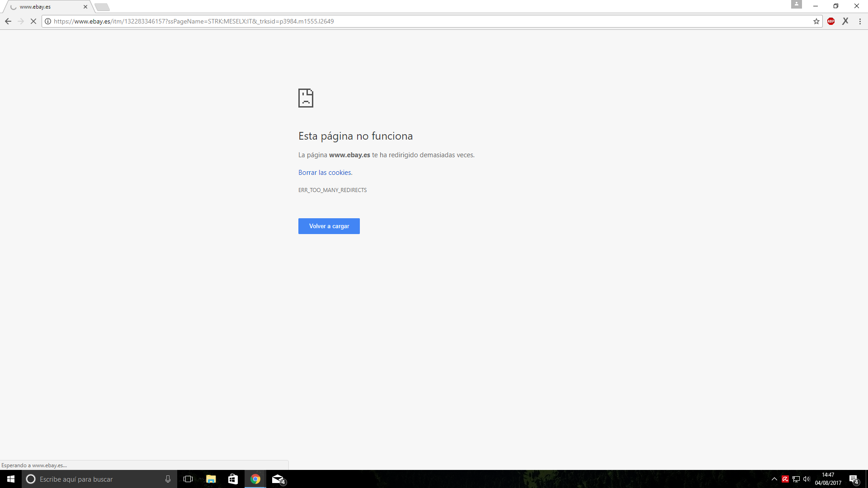Open File Explorer from taskbar
Screen dimensions: 868x488
pos(211,479)
